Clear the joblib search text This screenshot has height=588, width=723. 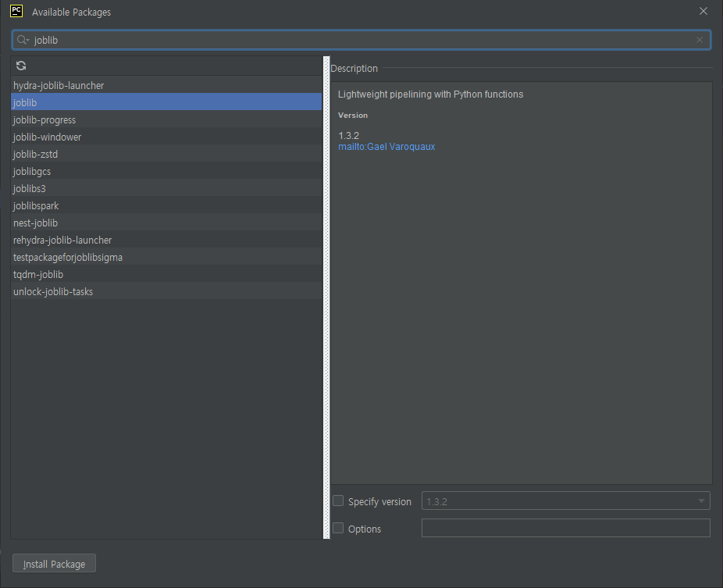(700, 40)
